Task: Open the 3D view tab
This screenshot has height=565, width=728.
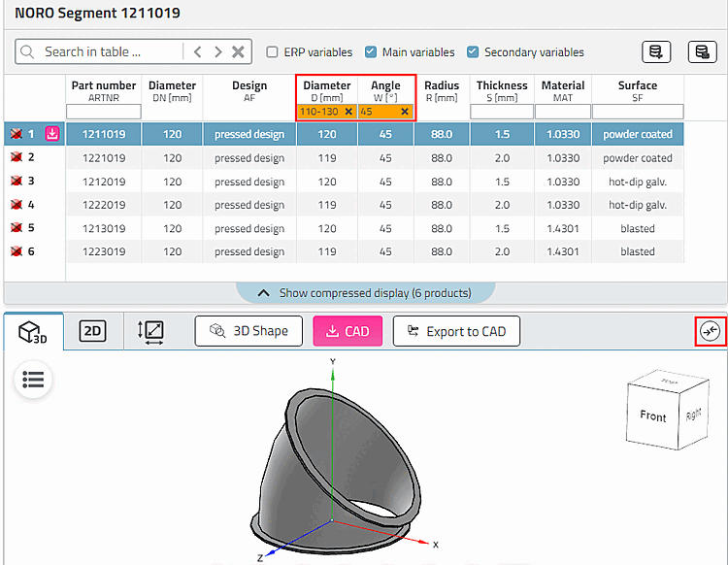Action: point(33,331)
